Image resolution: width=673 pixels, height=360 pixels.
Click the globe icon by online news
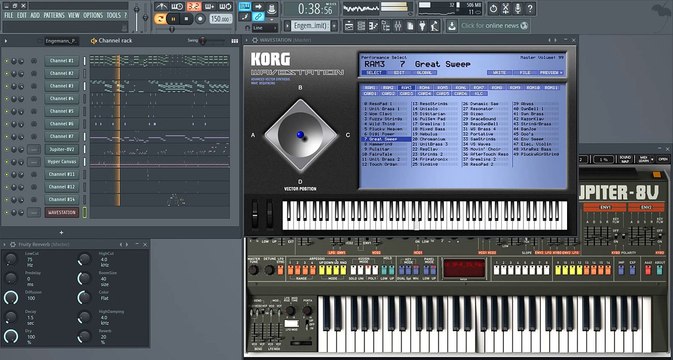click(524, 26)
